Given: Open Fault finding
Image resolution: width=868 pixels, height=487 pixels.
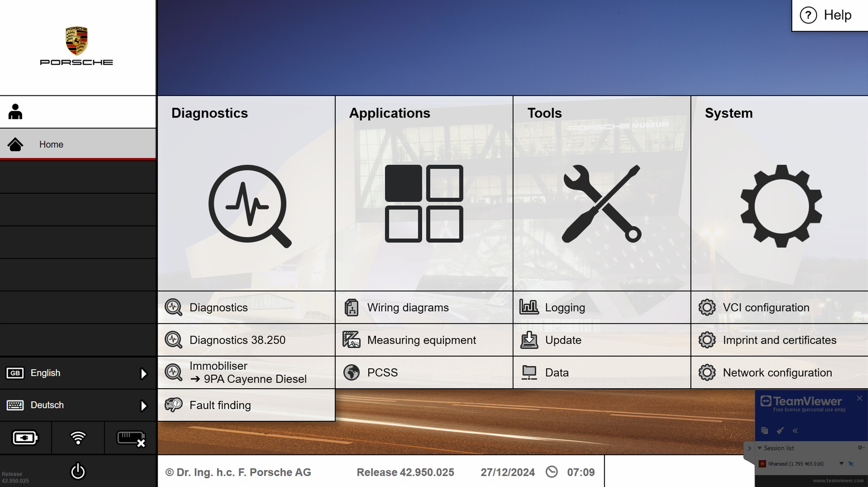Looking at the screenshot, I should pos(246,405).
